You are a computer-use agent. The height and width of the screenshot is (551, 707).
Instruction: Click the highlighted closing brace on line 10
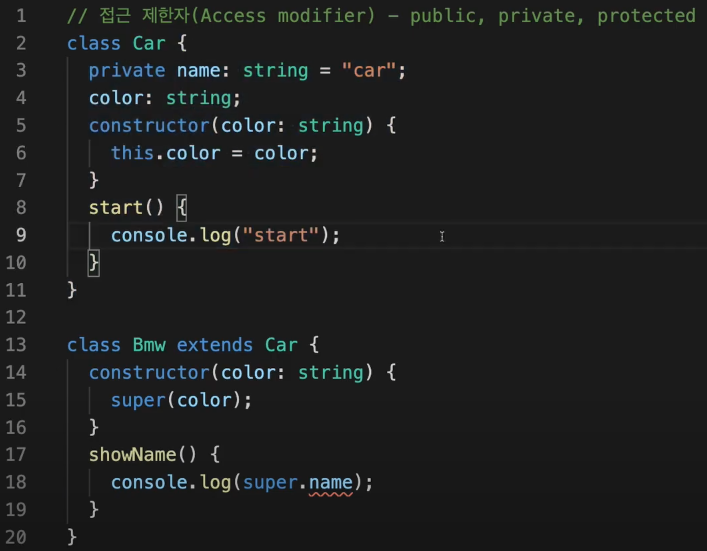click(x=94, y=263)
